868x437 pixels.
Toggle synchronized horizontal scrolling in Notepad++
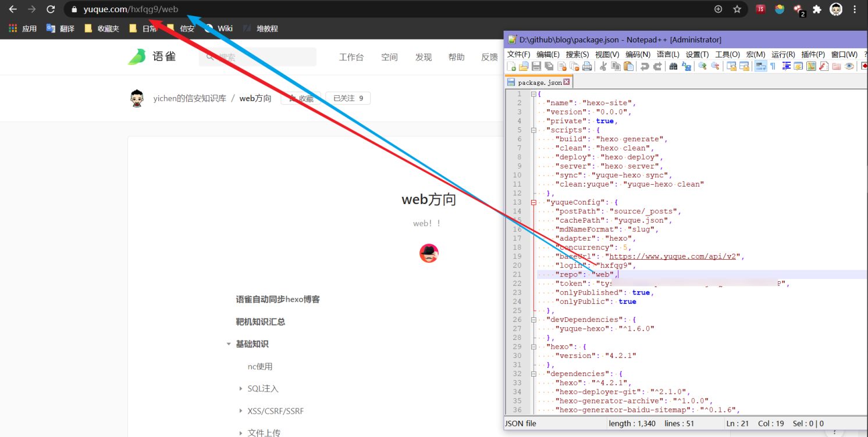tap(744, 66)
